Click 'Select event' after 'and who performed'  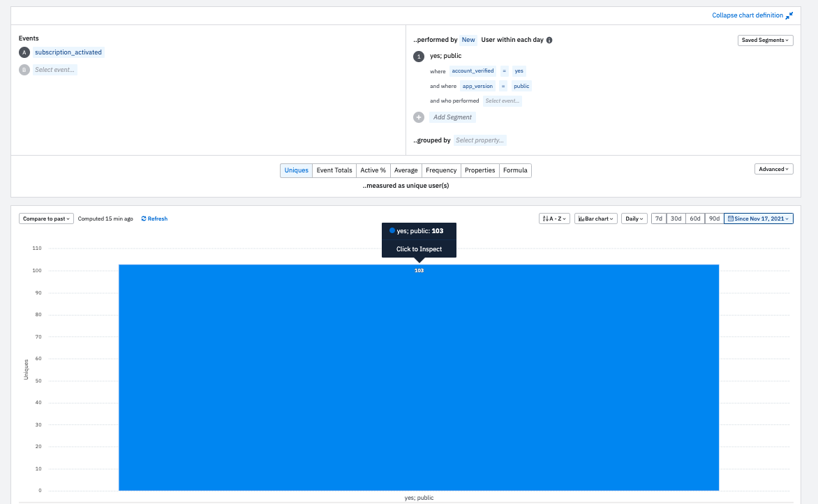pyautogui.click(x=503, y=101)
